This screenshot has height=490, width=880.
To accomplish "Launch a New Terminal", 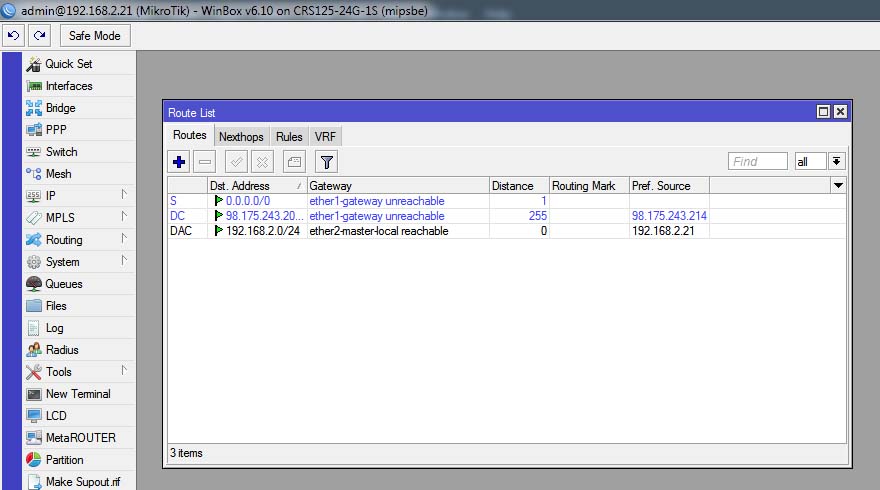I will [x=79, y=394].
